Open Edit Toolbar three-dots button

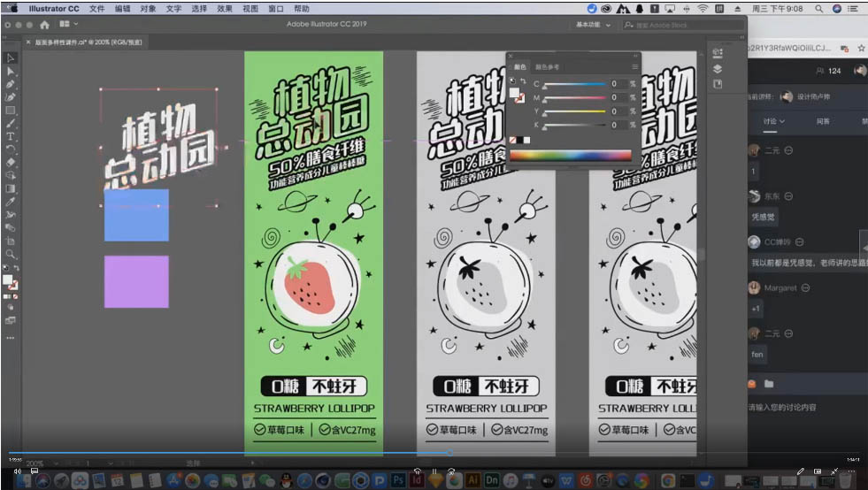pyautogui.click(x=10, y=338)
